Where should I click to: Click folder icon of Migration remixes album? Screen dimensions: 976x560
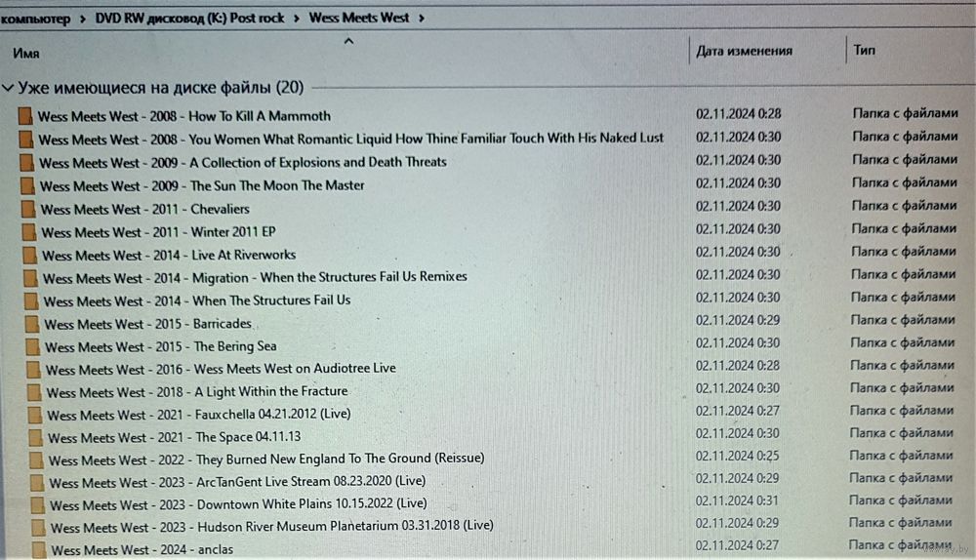(30, 277)
